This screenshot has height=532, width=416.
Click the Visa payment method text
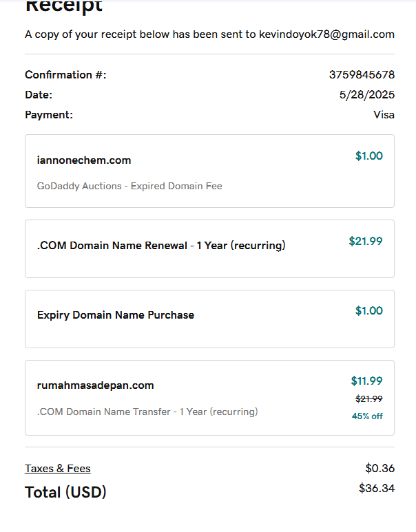point(384,115)
